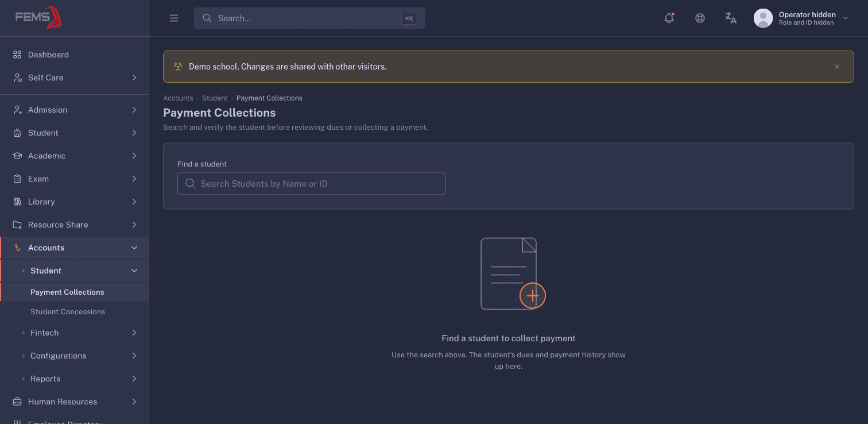The height and width of the screenshot is (424, 868).
Task: Dismiss the demo school banner
Action: pyautogui.click(x=837, y=67)
